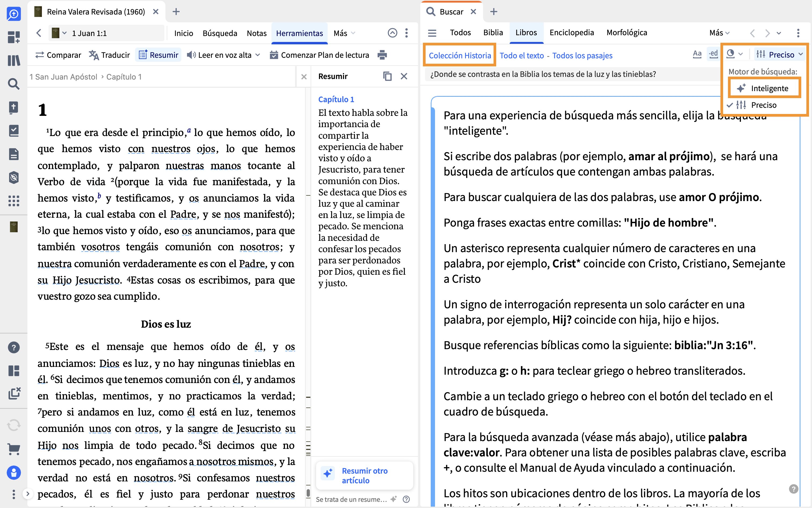Screen dimensions: 812x508
Task: Go to previous search with left chevron
Action: point(753,33)
